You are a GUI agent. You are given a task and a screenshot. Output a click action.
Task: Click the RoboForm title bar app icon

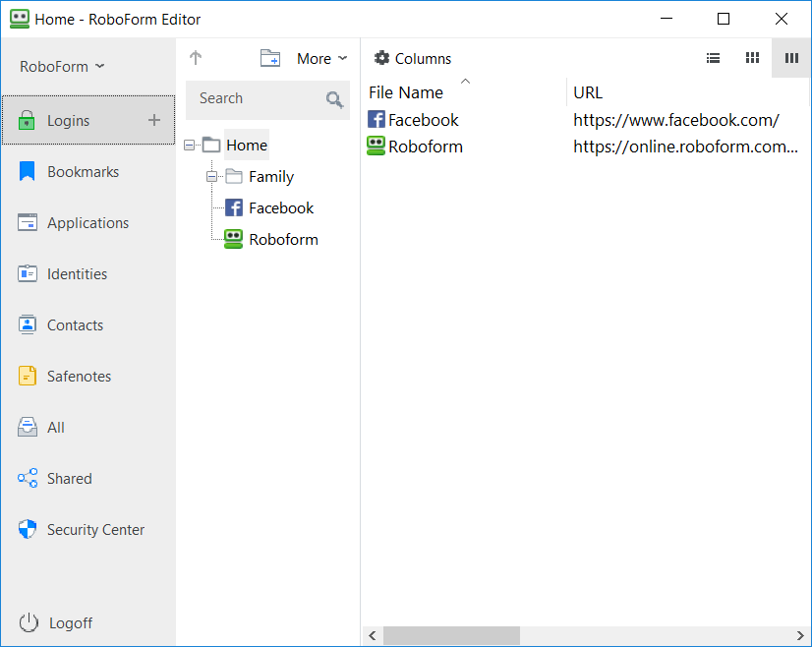(20, 19)
